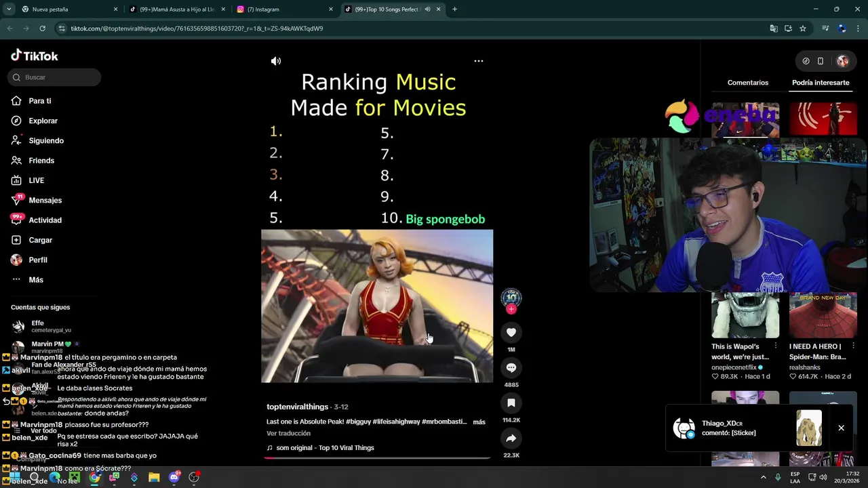Image resolution: width=868 pixels, height=488 pixels.
Task: Open the TikTok profile avatar menu
Action: click(843, 61)
